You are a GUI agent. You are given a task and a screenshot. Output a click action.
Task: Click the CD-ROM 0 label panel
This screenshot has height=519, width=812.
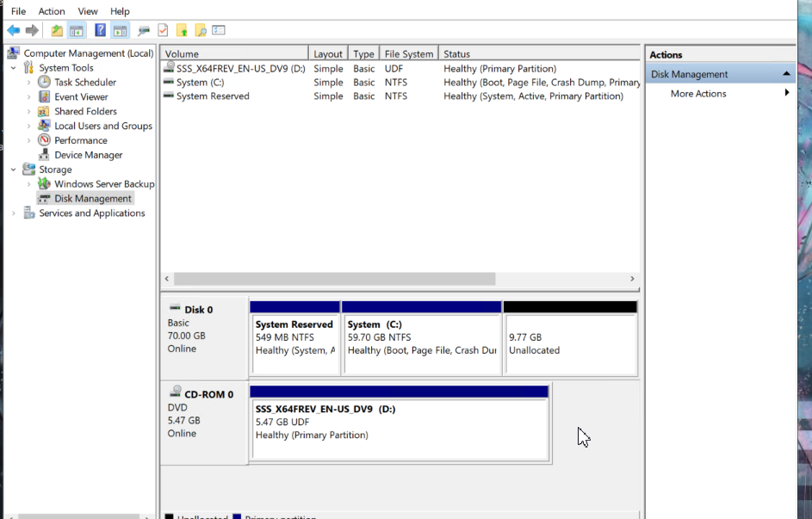205,423
